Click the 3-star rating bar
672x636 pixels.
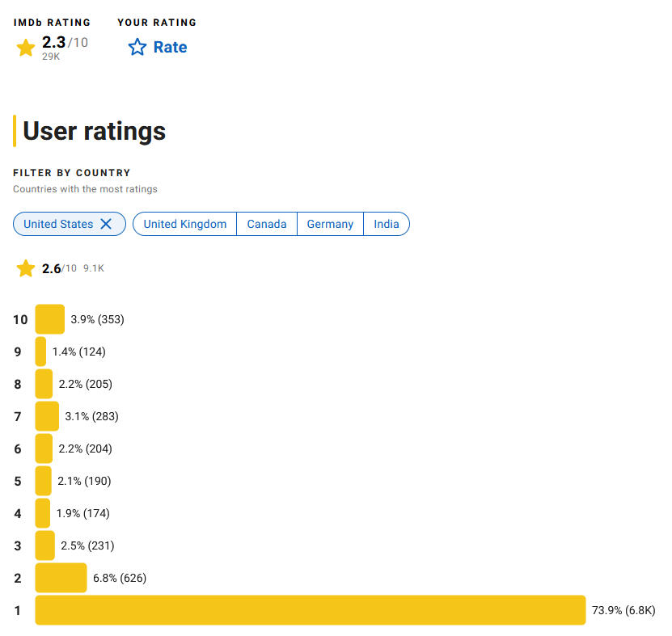[x=45, y=545]
